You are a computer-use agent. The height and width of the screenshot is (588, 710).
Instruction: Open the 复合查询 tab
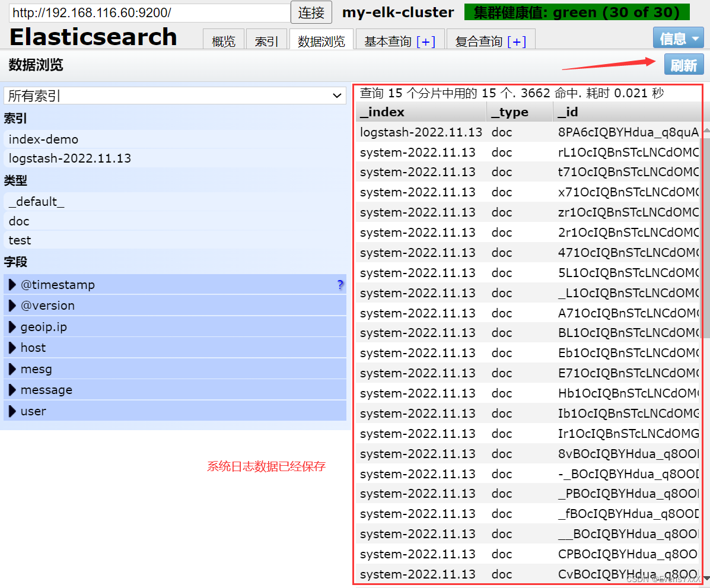[x=479, y=41]
